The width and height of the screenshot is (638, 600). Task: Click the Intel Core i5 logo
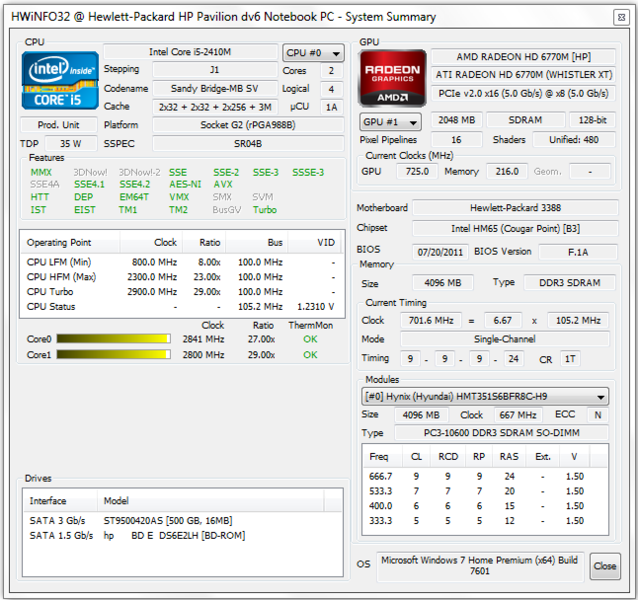[x=60, y=81]
